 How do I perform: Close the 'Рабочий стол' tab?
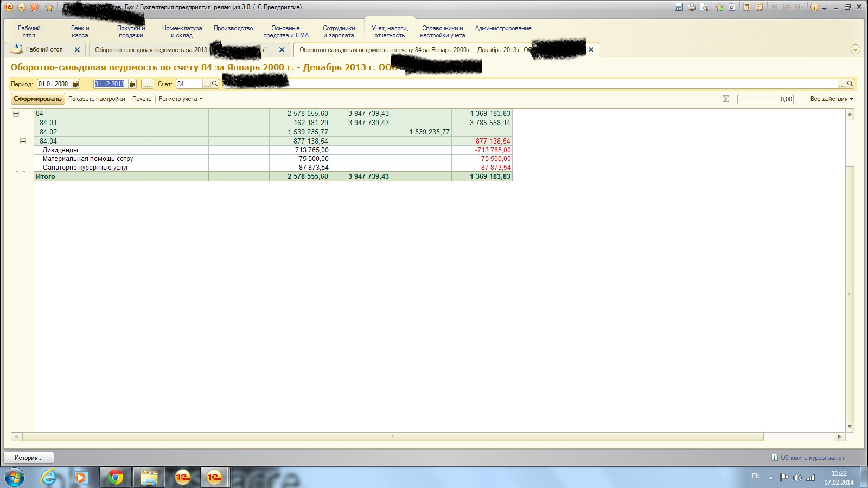point(77,49)
